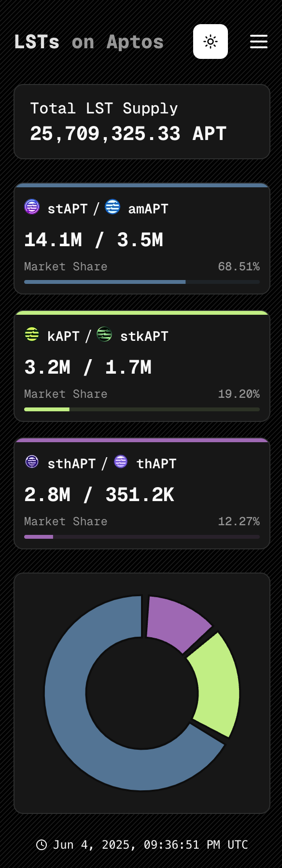The image size is (282, 868).
Task: Open the stAPT / amAPT card
Action: click(x=142, y=238)
